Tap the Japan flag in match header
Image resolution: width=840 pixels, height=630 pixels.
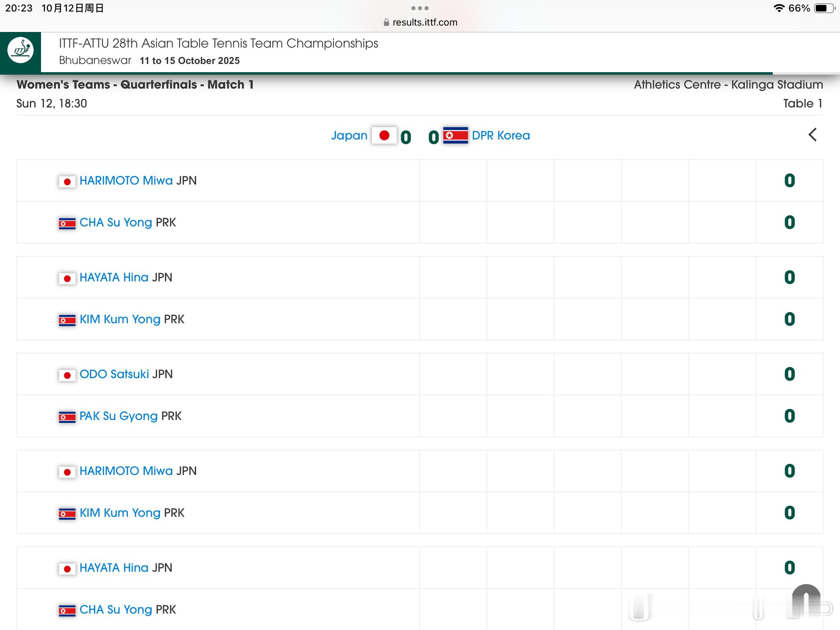click(x=384, y=135)
